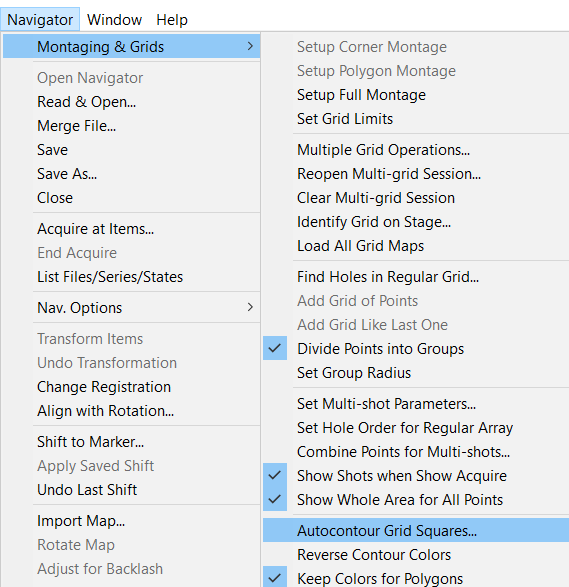The image size is (569, 587).
Task: Open Import Map dialog
Action: point(131,521)
